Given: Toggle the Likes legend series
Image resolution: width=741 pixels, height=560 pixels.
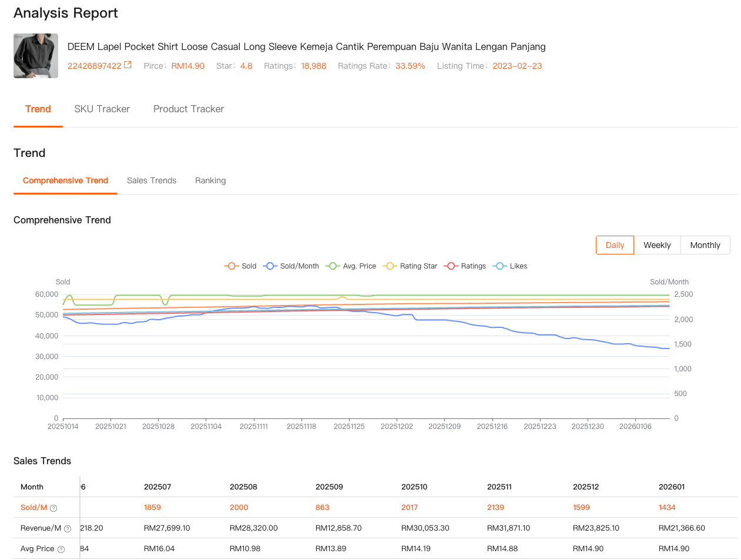Looking at the screenshot, I should coord(511,266).
